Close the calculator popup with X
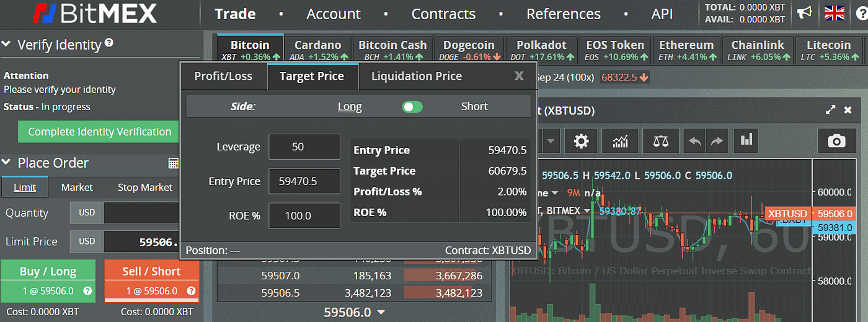Viewport: 868px width, 322px height. (520, 76)
